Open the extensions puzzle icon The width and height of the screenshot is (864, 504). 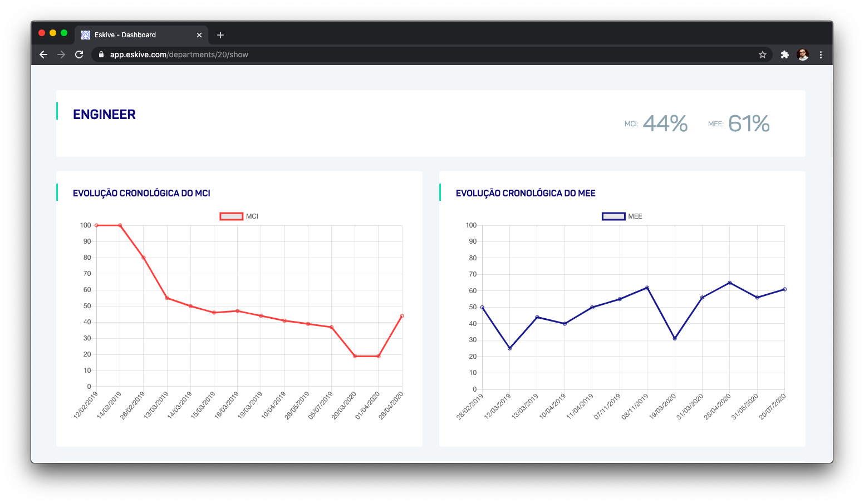[x=785, y=55]
